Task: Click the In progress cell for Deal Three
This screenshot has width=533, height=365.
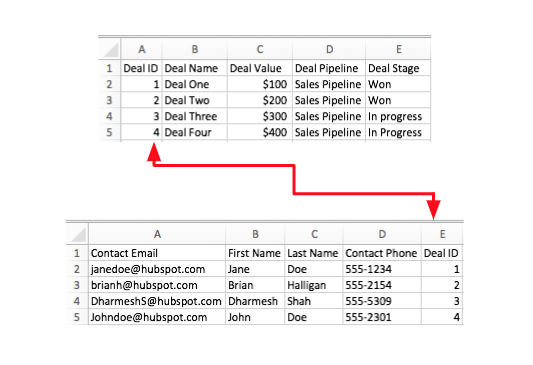Action: pos(398,116)
